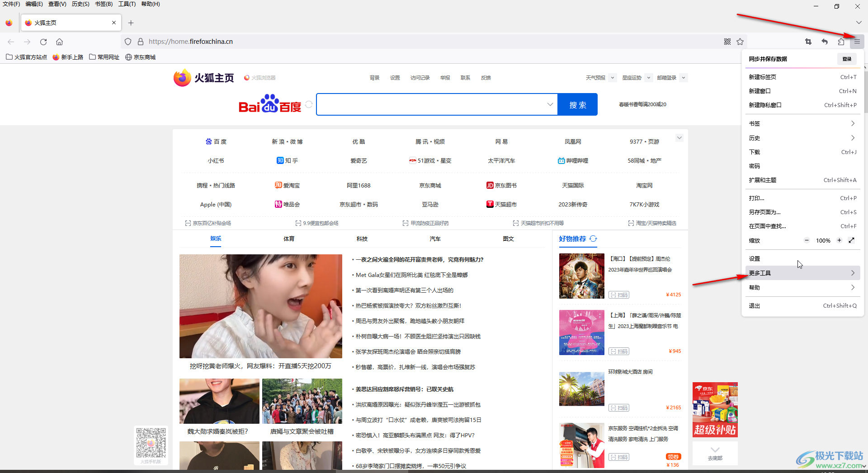Collapse the site navigation grid chevron
This screenshot has width=868, height=473.
coord(679,138)
